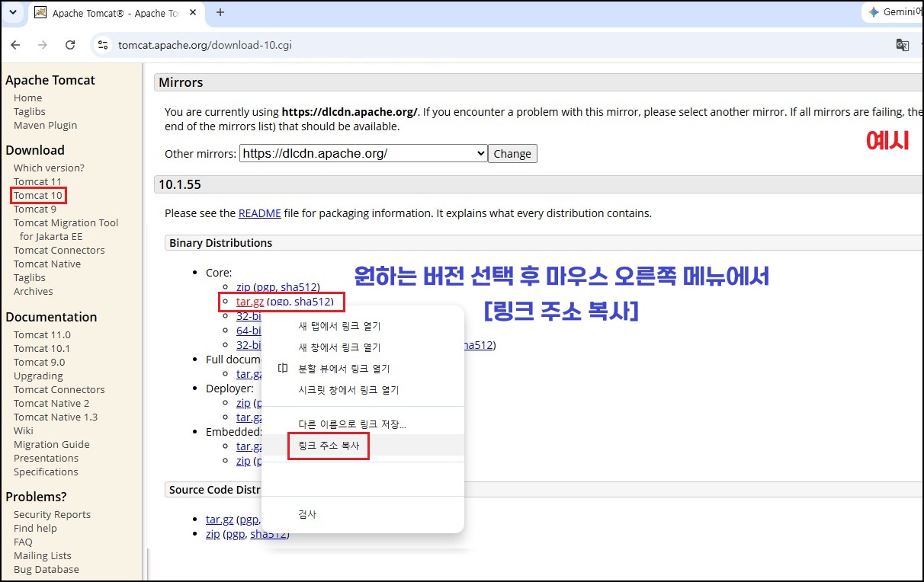Open pgp link for source zip
The height and width of the screenshot is (582, 924).
236,534
